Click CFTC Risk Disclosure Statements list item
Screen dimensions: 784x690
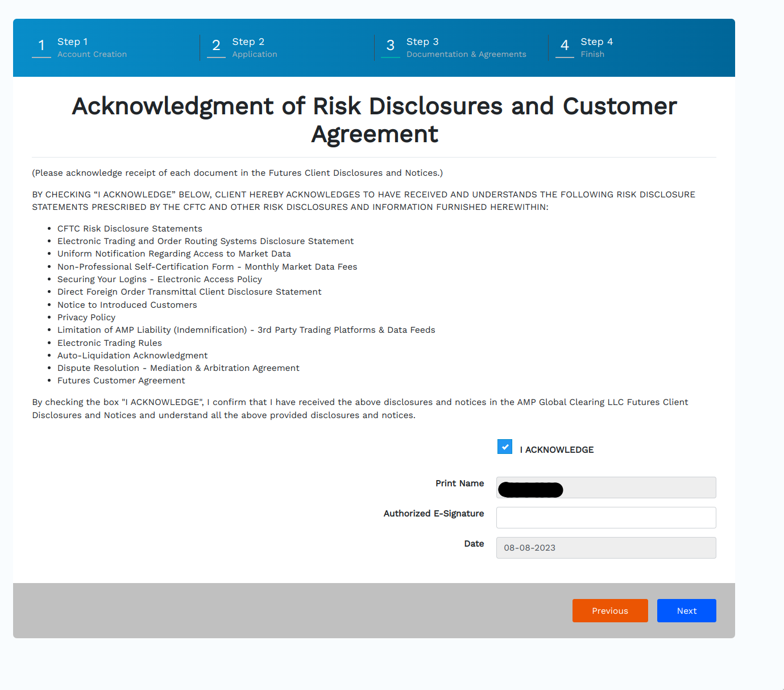(130, 229)
